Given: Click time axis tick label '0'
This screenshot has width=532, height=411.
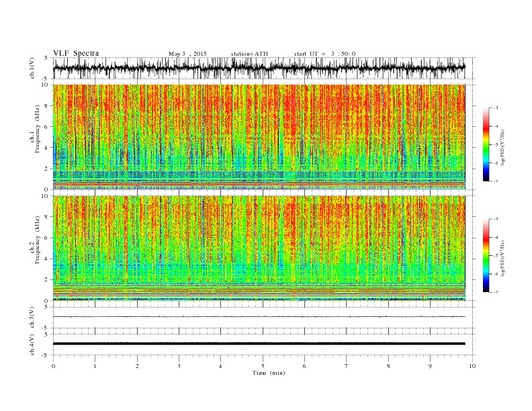Looking at the screenshot, I should (x=53, y=366).
